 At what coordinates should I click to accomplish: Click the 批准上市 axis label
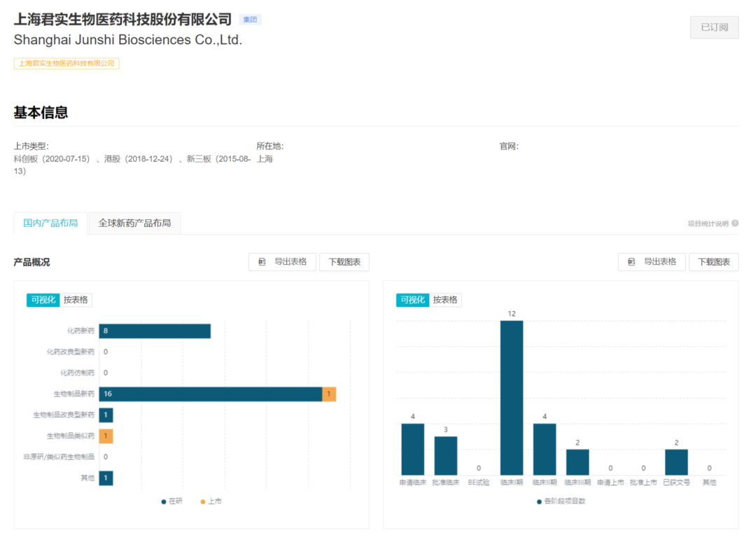pyautogui.click(x=643, y=483)
